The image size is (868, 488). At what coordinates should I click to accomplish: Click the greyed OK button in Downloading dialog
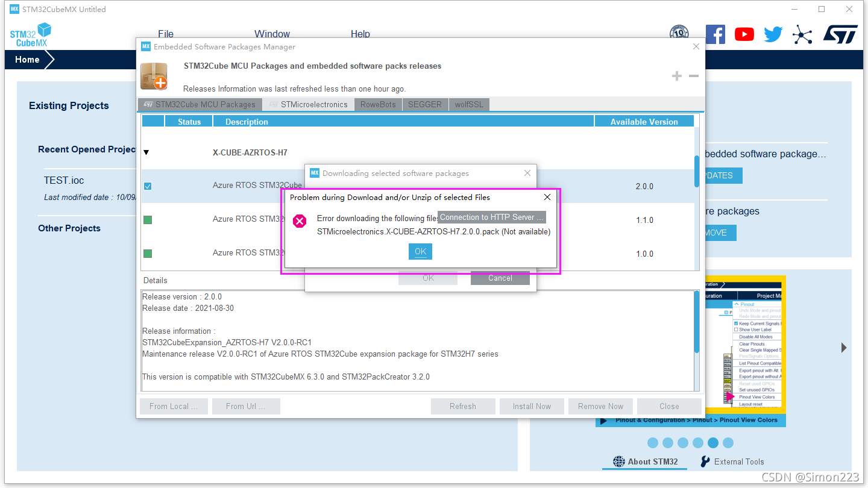[x=428, y=278]
